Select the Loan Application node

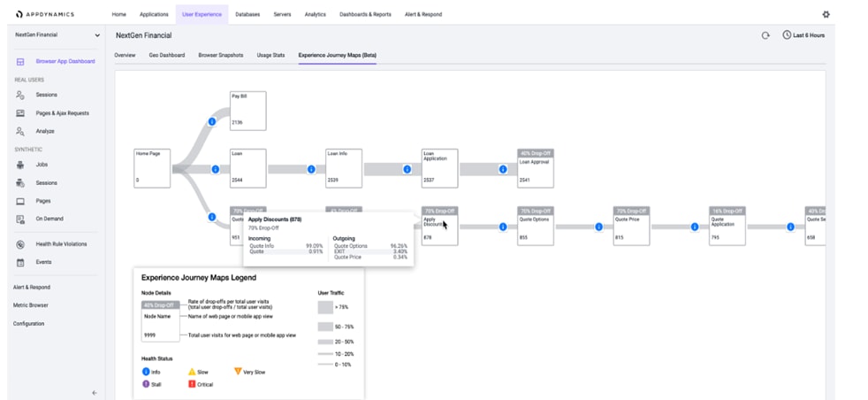point(439,168)
